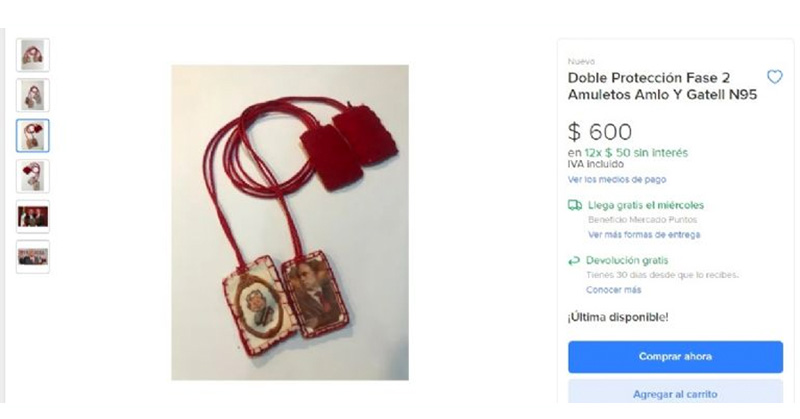This screenshot has height=419, width=800.
Task: Click the $ 600 price
Action: click(x=600, y=132)
